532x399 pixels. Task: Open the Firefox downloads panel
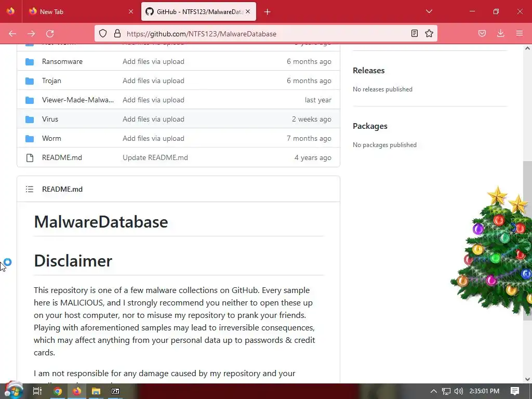pos(500,33)
